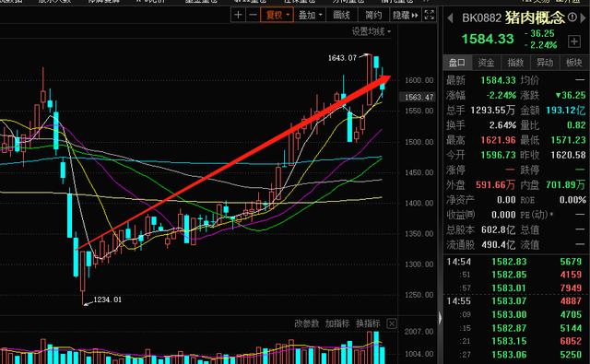Select the 最高 value 1621.96

(x=498, y=140)
